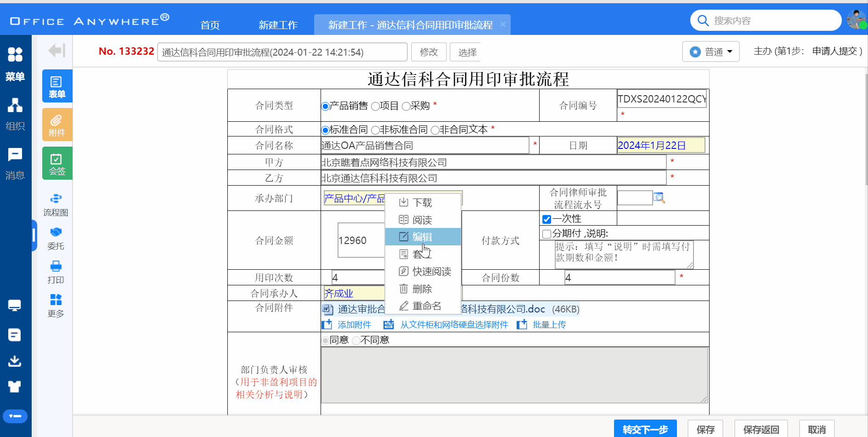Click the blue pill button at sidebar bottom
The image size is (868, 437).
pos(15,416)
